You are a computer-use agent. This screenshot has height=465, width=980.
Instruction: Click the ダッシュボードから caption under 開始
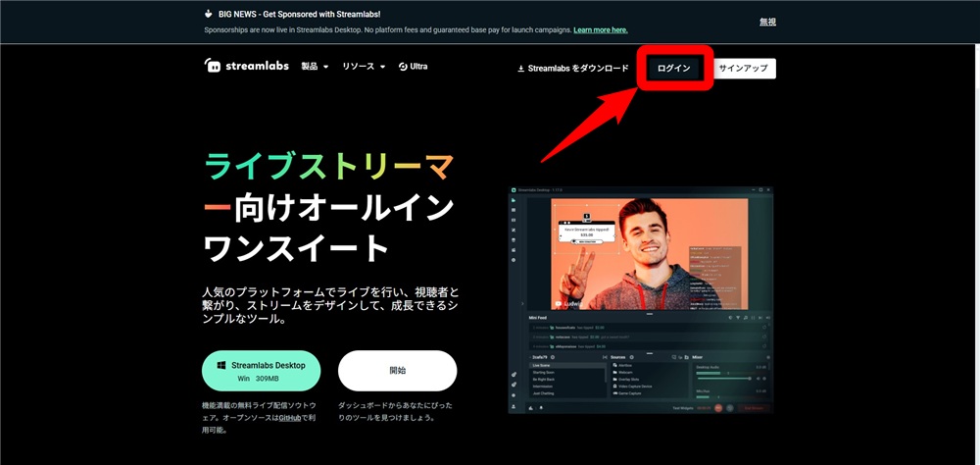[396, 411]
